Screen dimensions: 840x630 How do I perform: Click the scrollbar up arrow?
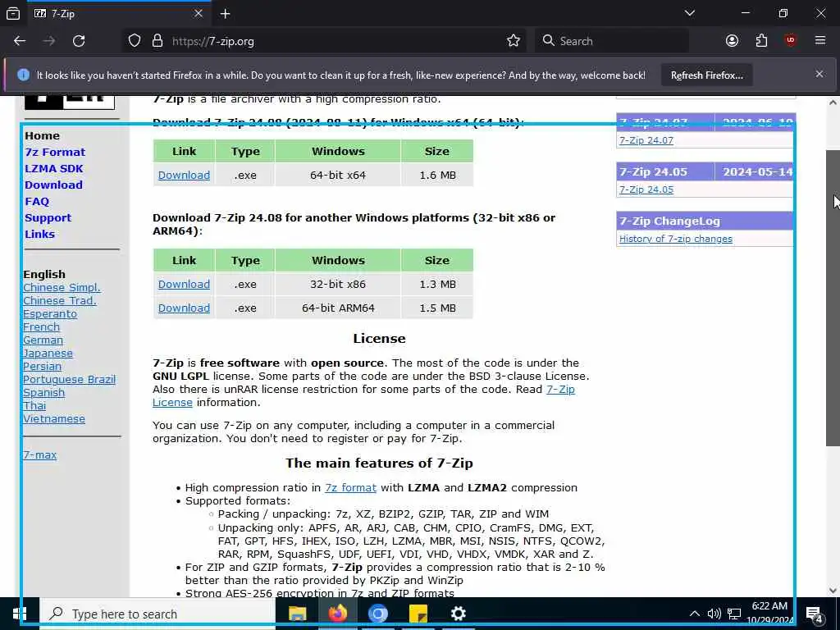pos(833,103)
